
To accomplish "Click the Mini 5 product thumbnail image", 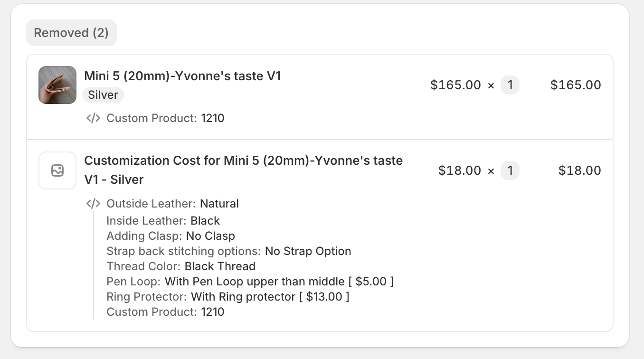I will 57,85.
